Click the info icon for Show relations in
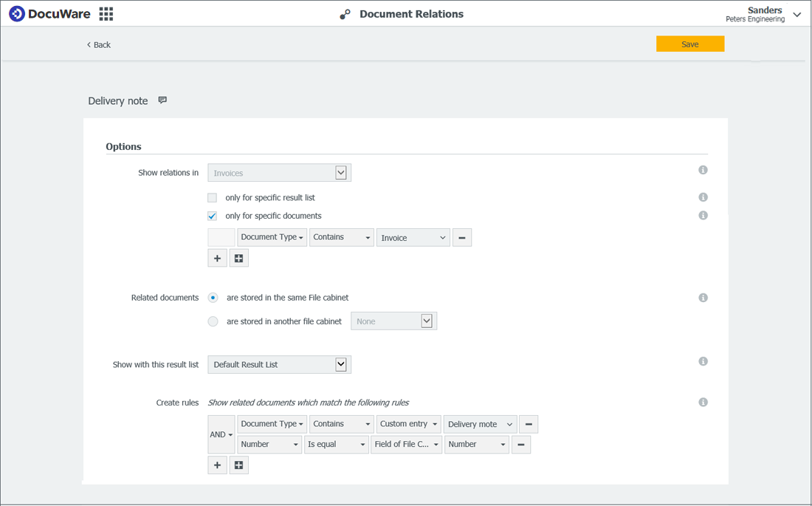This screenshot has height=506, width=812. pos(703,171)
